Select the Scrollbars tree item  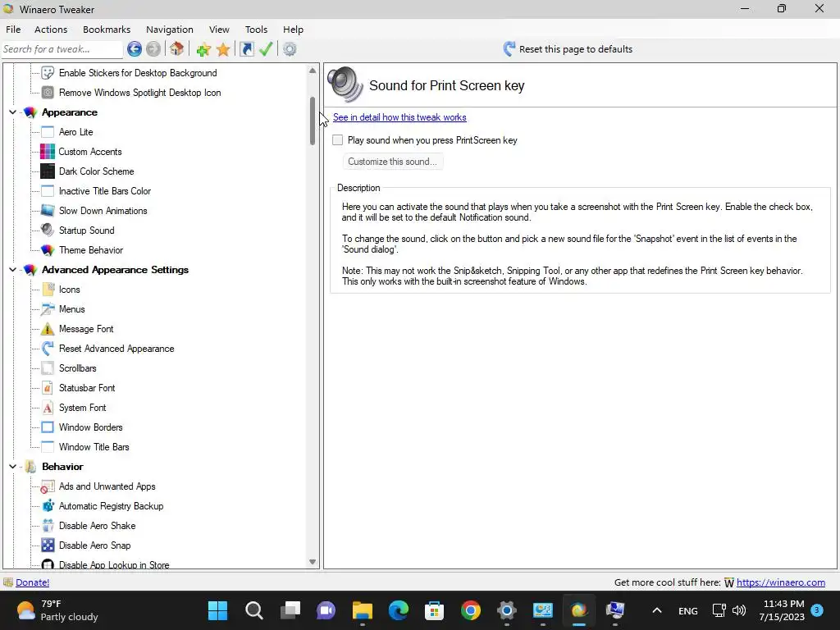(78, 368)
